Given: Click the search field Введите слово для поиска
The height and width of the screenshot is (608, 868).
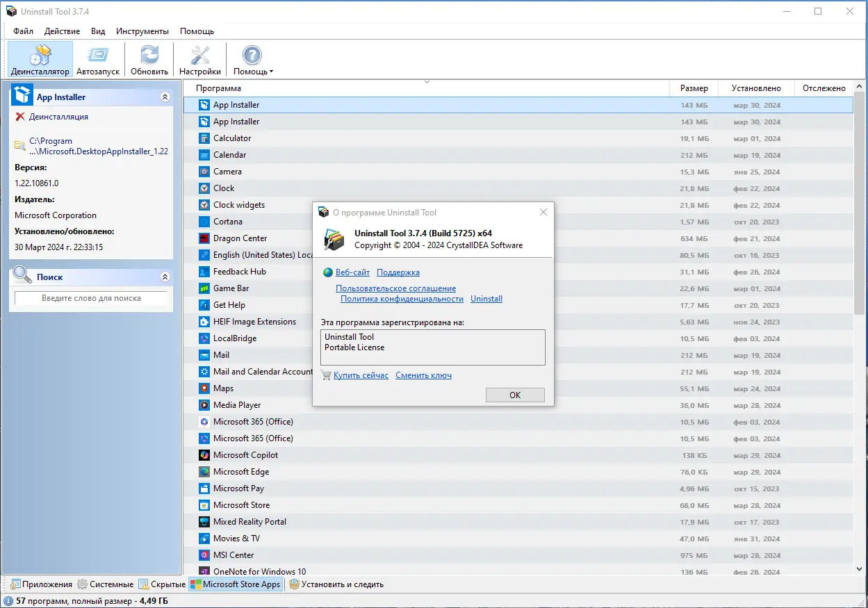Looking at the screenshot, I should (91, 298).
